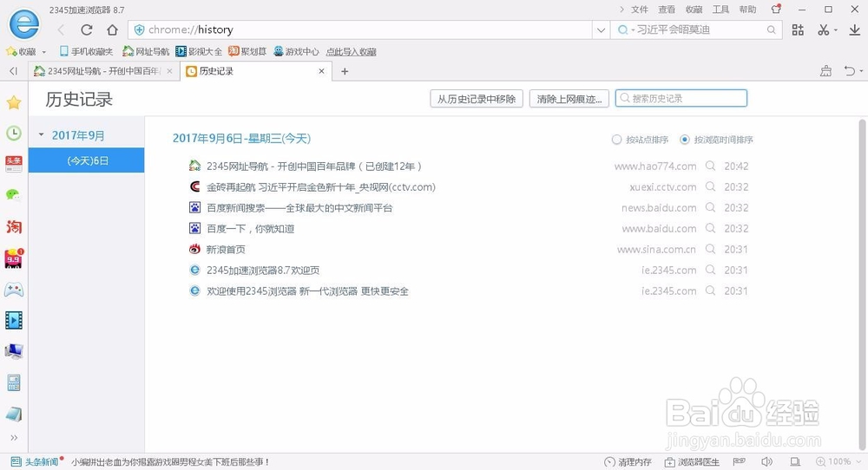Select sort by site radio button
The height and width of the screenshot is (470, 868).
[616, 140]
